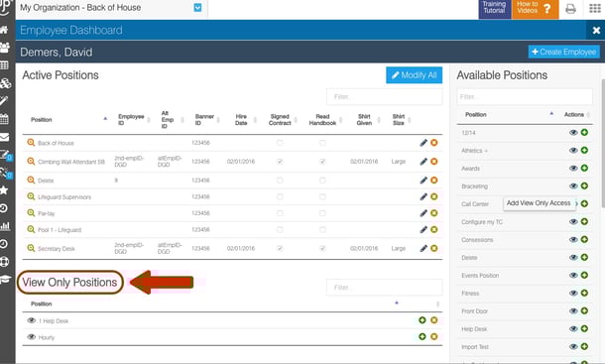Open the employees group icon in sidebar
Image resolution: width=605 pixels, height=364 pixels.
click(5, 47)
